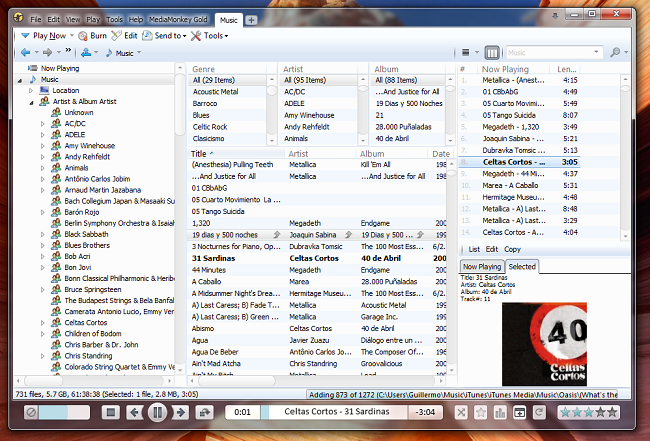Switch to the Selected tab
The height and width of the screenshot is (441, 650).
click(522, 267)
